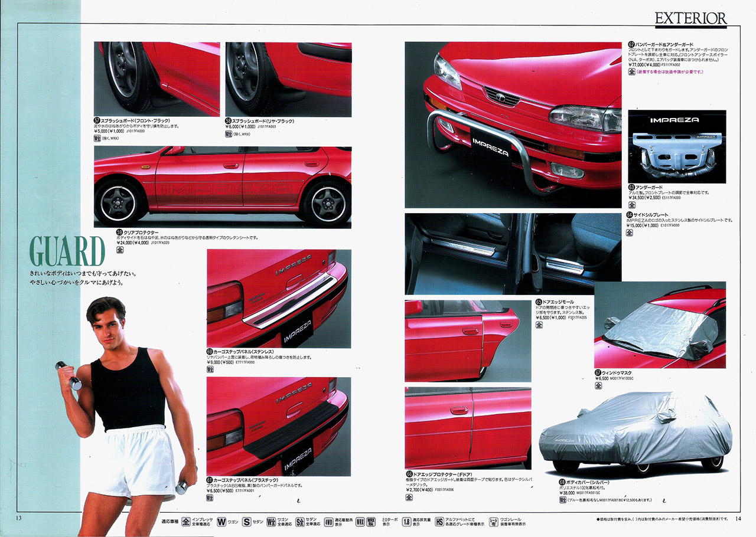Click the front bumper guard photo
The height and width of the screenshot is (537, 756).
point(513,125)
